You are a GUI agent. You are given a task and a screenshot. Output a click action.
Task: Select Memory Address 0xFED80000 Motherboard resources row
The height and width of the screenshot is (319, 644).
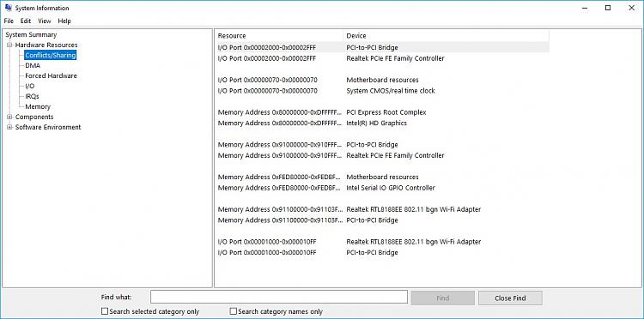click(382, 178)
